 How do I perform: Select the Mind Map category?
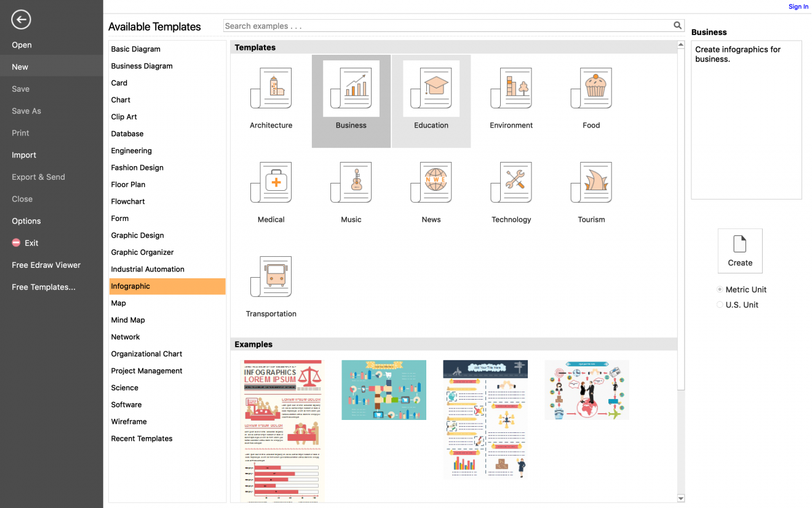[128, 320]
